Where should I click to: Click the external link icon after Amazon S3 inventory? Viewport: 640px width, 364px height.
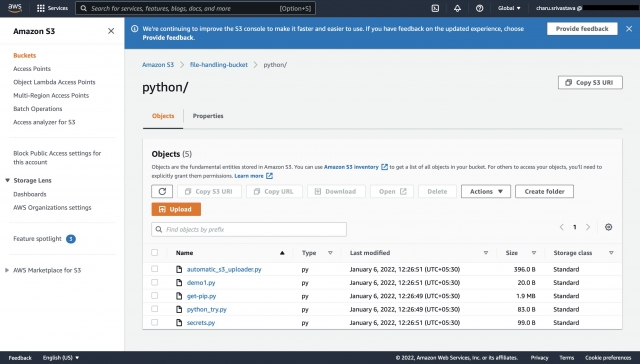[384, 167]
